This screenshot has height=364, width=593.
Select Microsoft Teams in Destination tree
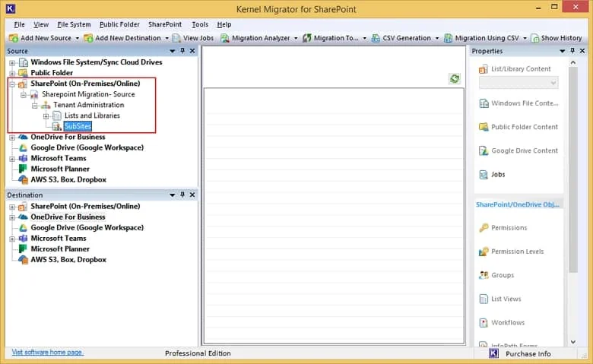coord(59,238)
